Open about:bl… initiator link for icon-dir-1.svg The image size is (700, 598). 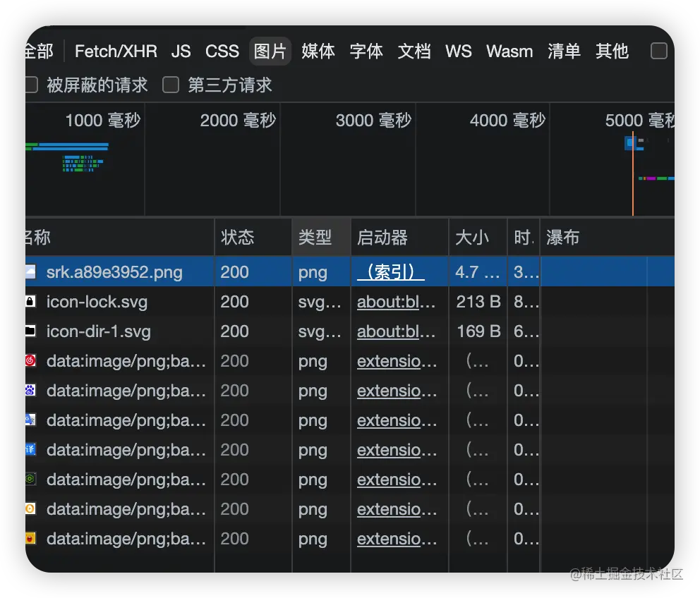(396, 331)
